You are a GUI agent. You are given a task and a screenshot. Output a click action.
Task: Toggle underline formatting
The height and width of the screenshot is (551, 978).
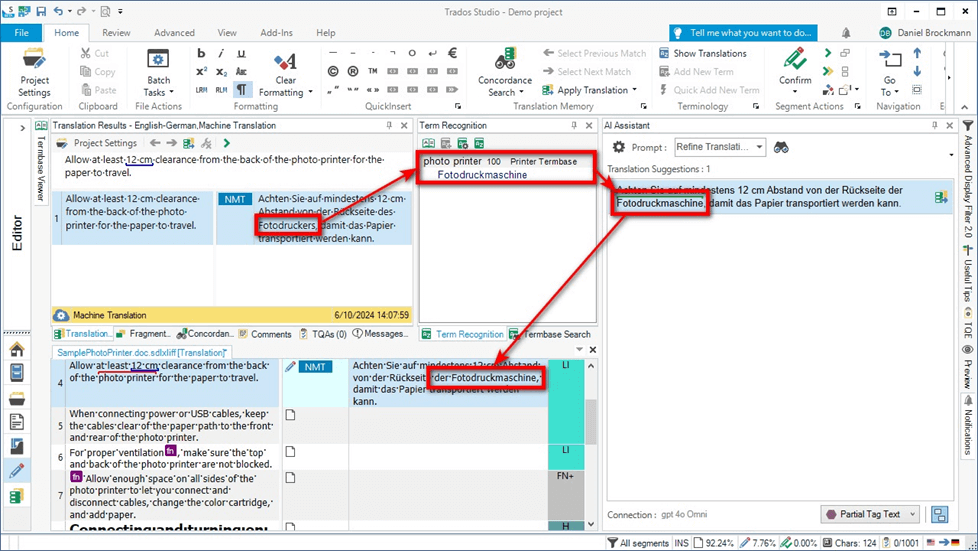point(242,53)
